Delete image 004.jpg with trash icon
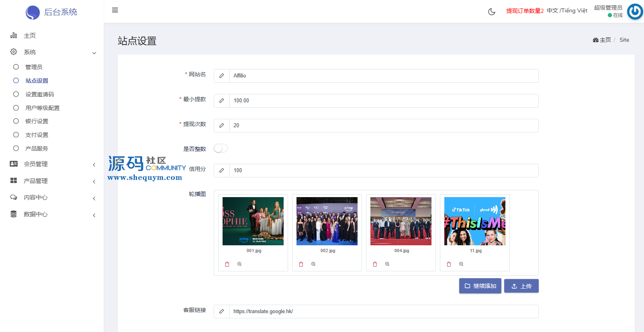Viewport: 644px width, 332px height. click(x=375, y=264)
